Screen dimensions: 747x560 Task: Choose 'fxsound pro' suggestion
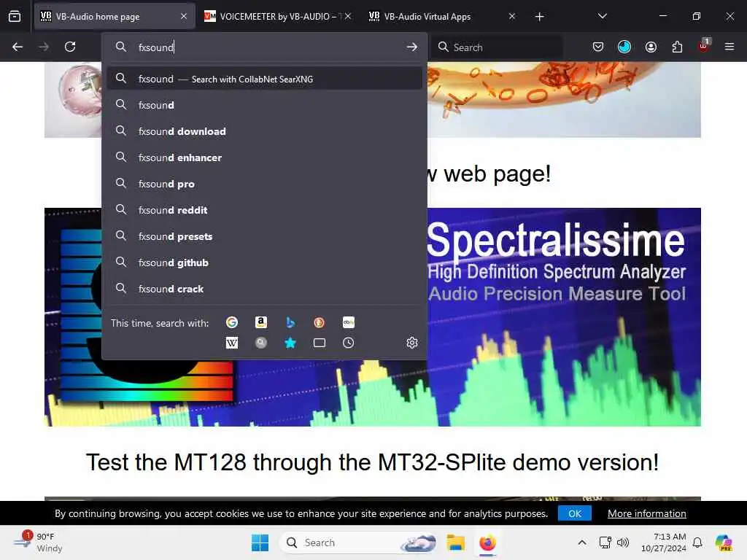click(264, 184)
